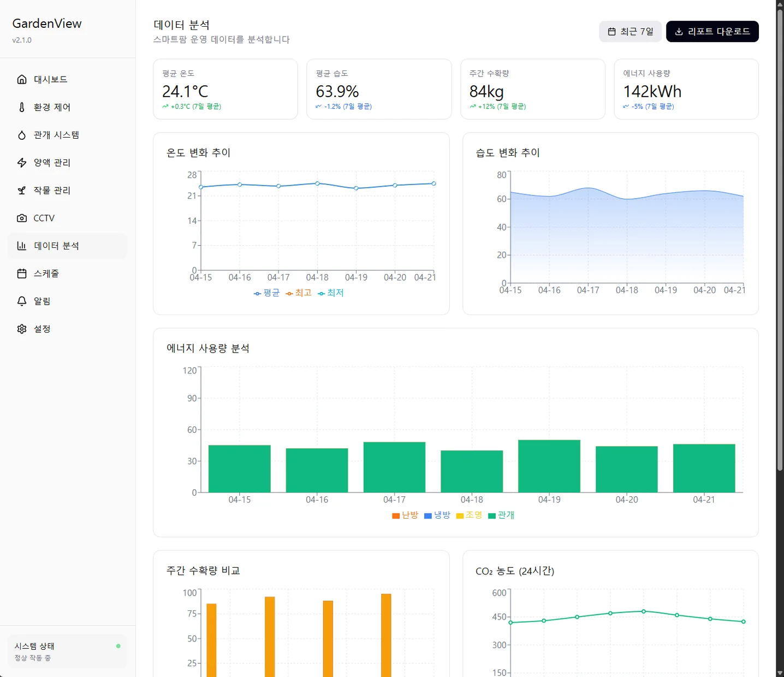Click the 온도 변화 추이 chart title
Image resolution: width=784 pixels, height=677 pixels.
[x=199, y=153]
